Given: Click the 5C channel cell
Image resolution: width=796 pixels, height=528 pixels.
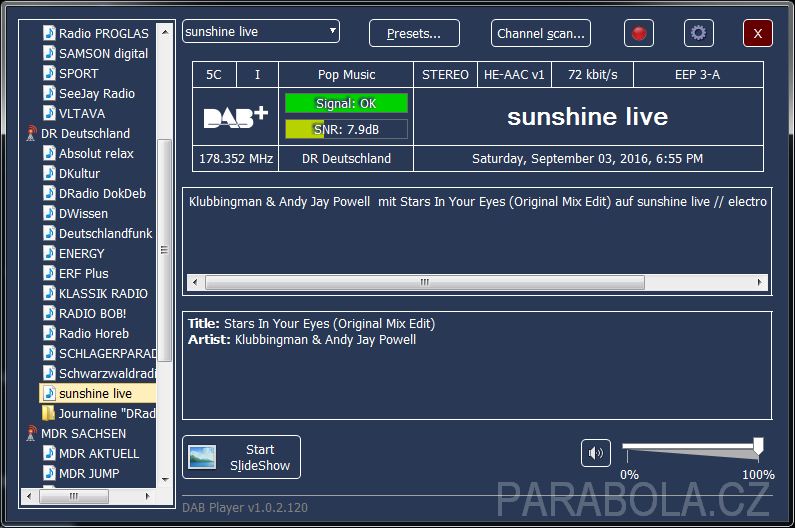Looking at the screenshot, I should [214, 75].
